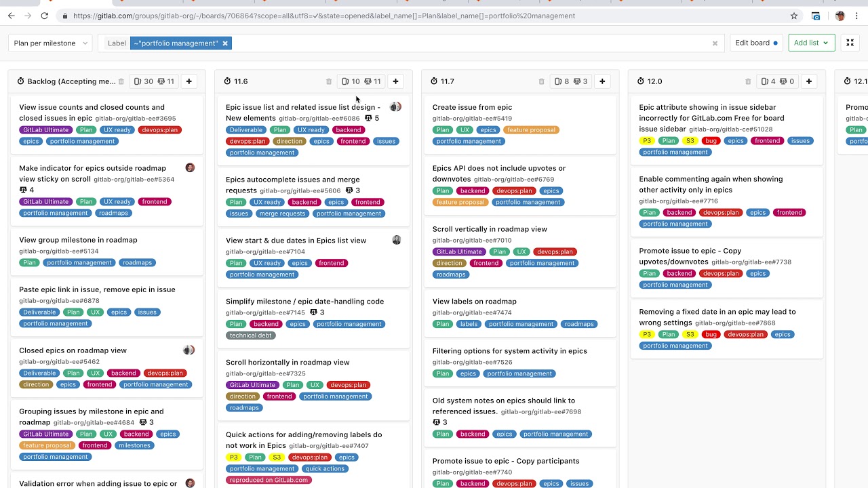Open 'Paste epic link in issue' card

(97, 289)
